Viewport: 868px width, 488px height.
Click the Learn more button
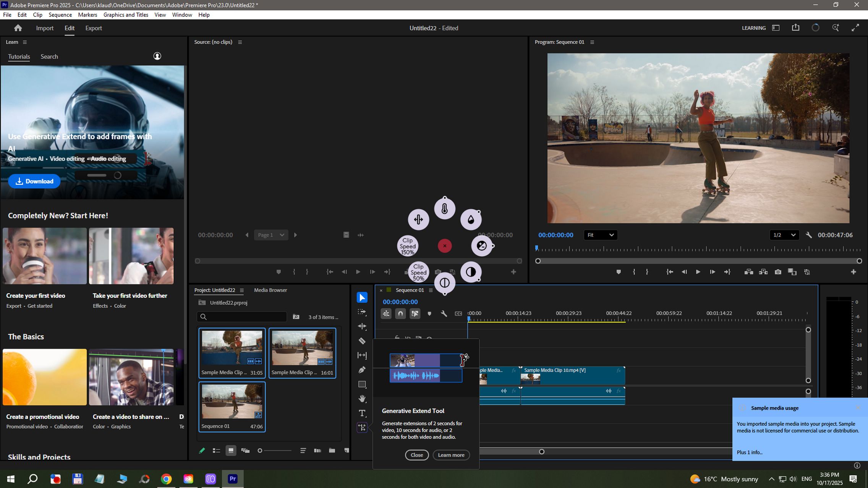tap(451, 455)
